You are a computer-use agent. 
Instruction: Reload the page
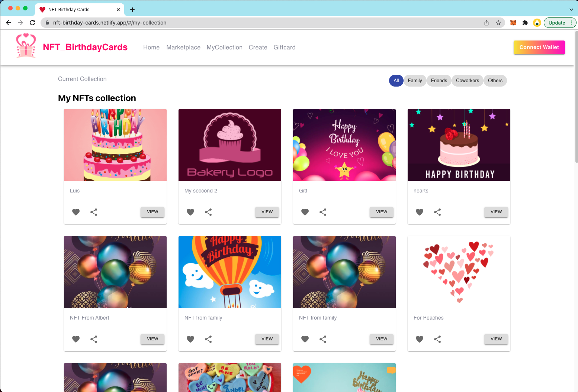pos(32,23)
